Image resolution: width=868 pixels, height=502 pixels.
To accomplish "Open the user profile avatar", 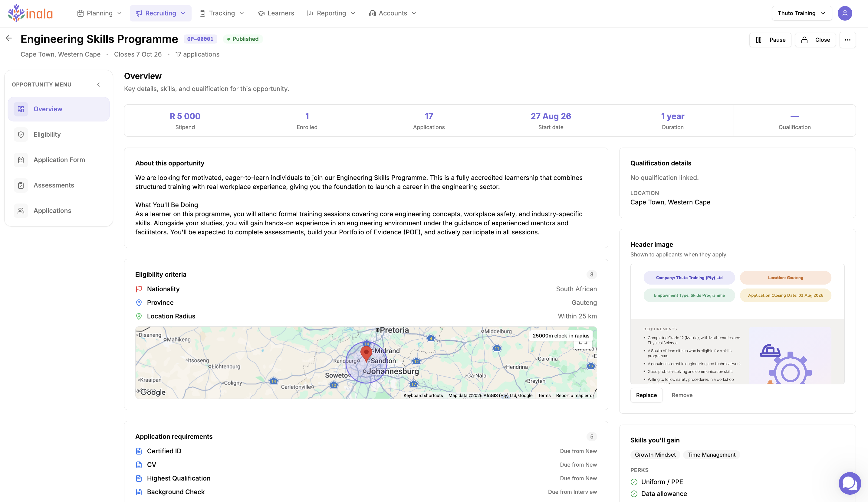I will click(845, 13).
